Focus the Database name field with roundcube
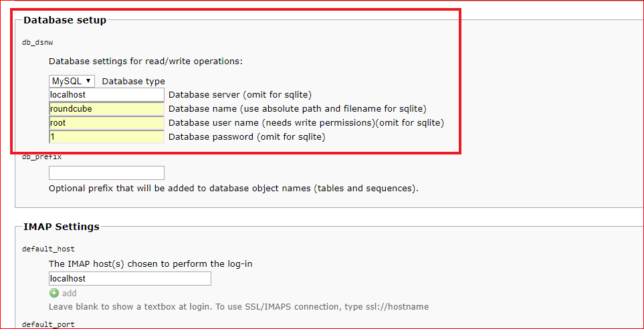644x329 pixels. (x=106, y=109)
